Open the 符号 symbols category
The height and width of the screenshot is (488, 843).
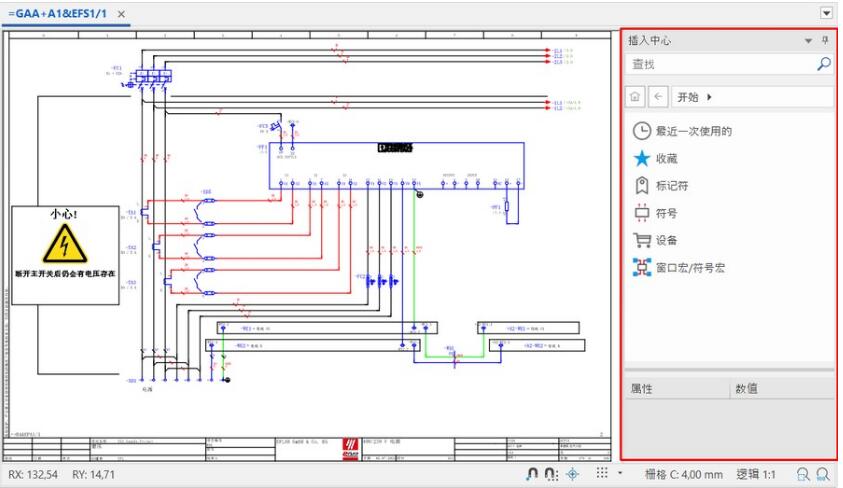coord(665,213)
